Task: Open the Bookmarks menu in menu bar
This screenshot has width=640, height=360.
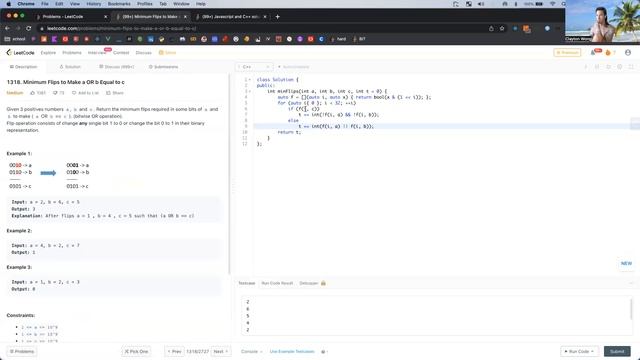Action: click(x=119, y=4)
